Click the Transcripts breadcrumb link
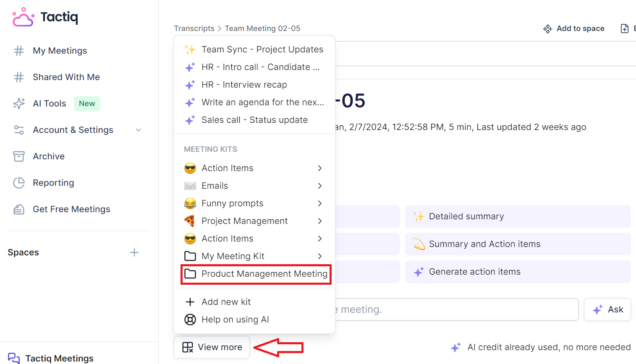The height and width of the screenshot is (364, 636). (194, 29)
